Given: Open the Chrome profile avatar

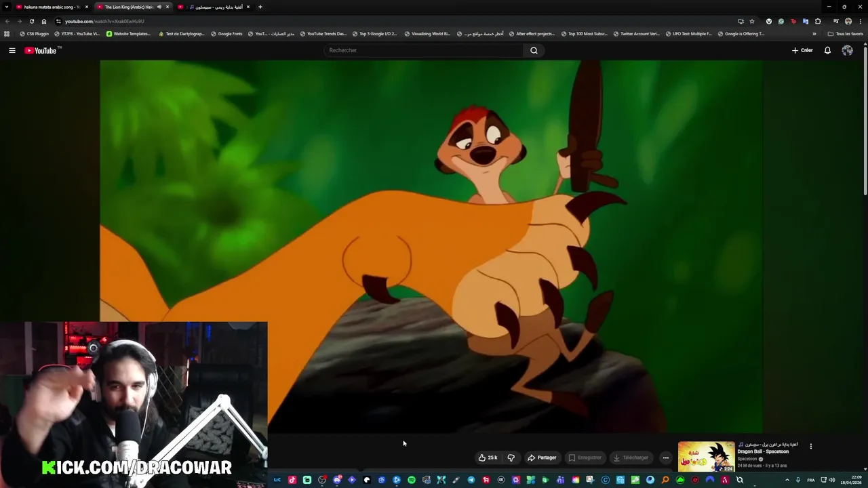Looking at the screenshot, I should [848, 21].
